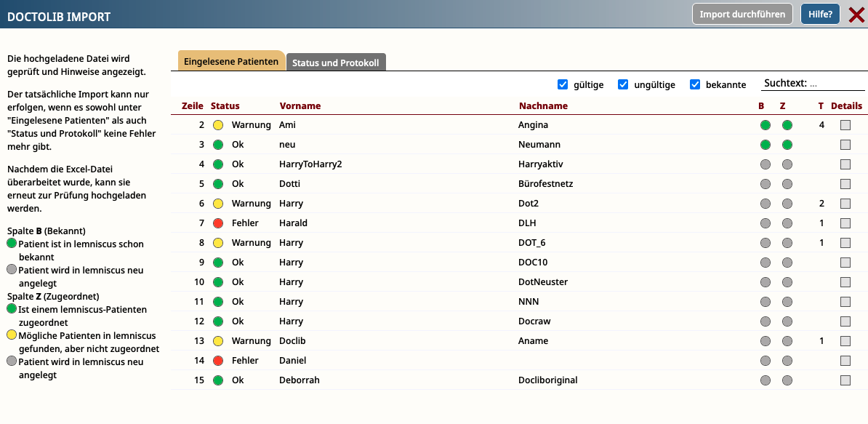Sort by Nachname column header
868x424 pixels.
point(543,105)
